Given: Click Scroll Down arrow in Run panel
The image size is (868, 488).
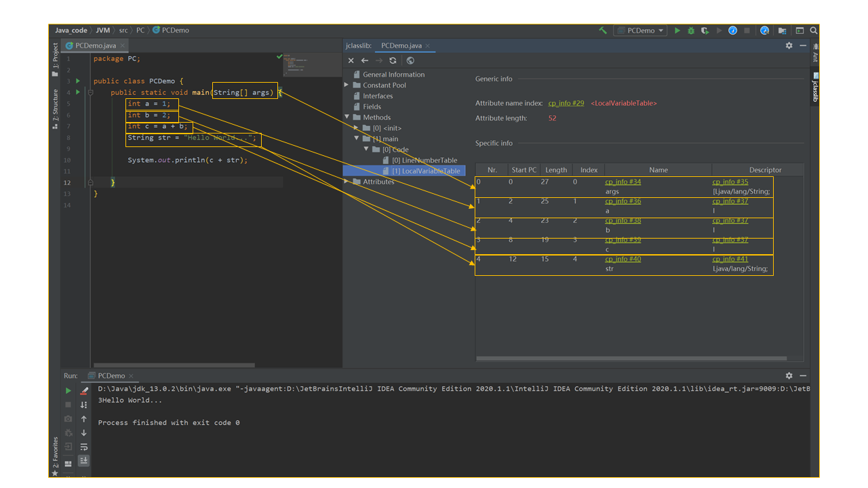Looking at the screenshot, I should [x=84, y=432].
